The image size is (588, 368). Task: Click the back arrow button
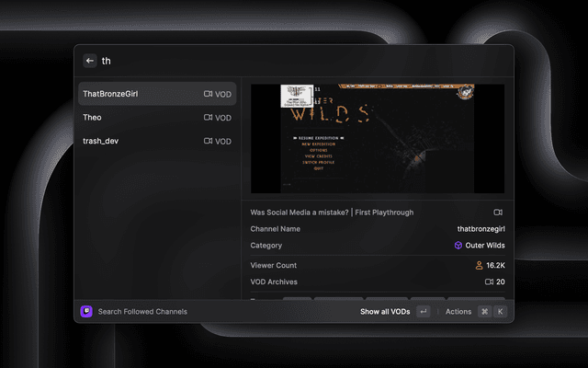[x=90, y=61]
